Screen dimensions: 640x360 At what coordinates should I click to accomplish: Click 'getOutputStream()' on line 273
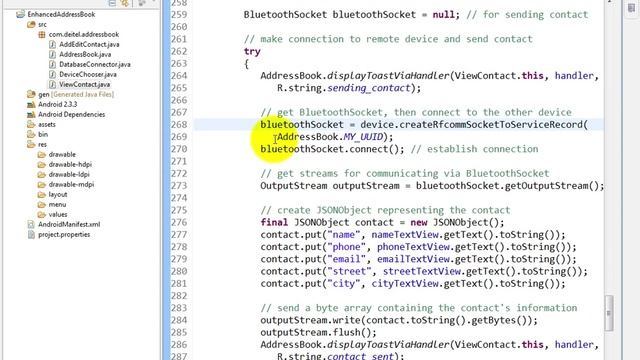(x=552, y=186)
